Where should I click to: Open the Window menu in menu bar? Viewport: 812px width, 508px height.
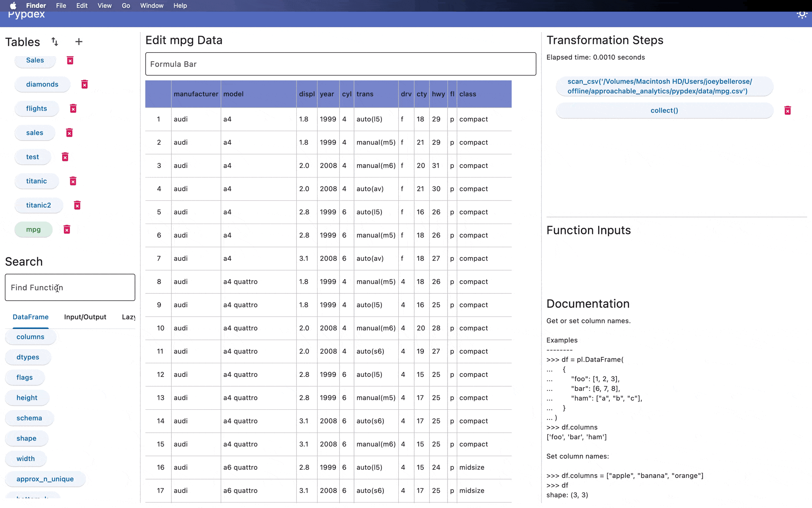[x=151, y=6]
